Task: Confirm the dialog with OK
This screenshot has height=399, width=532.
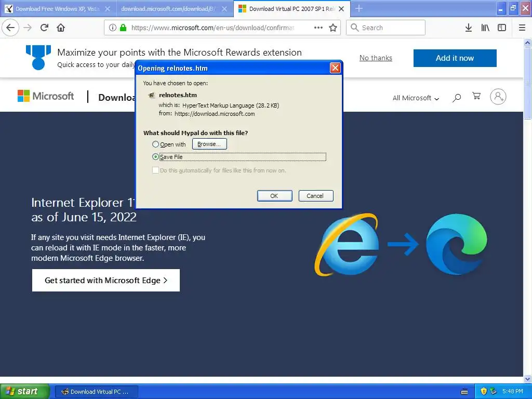Action: coord(274,196)
